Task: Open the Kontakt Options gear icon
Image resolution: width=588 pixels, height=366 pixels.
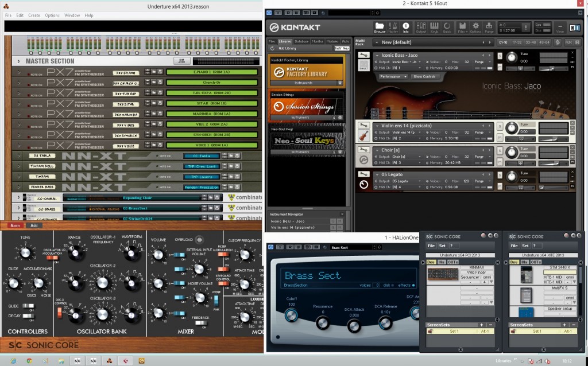Action: [476, 26]
